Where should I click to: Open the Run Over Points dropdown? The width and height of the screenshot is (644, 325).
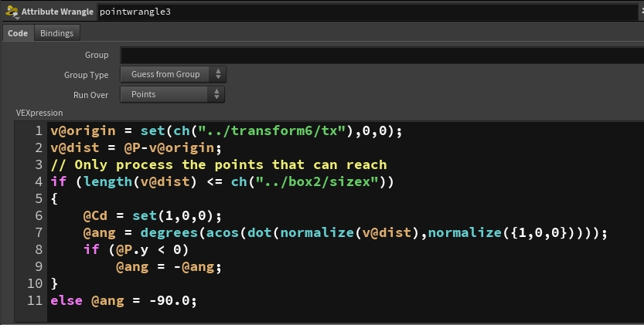(x=172, y=94)
